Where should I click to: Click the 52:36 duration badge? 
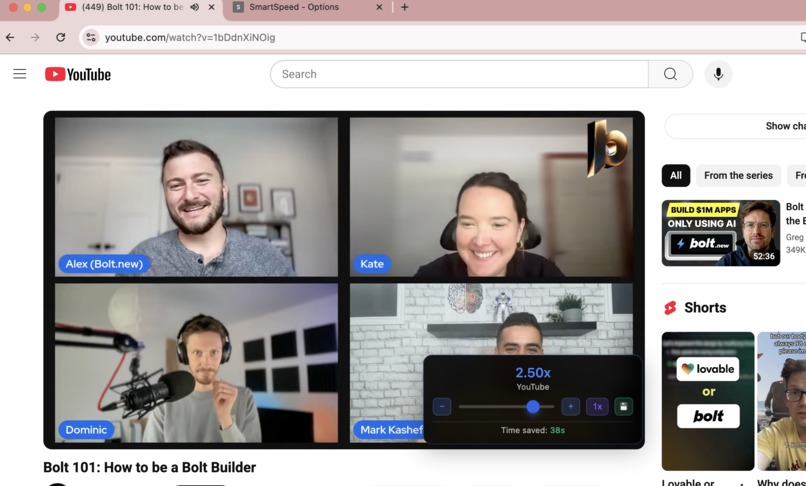pos(764,257)
